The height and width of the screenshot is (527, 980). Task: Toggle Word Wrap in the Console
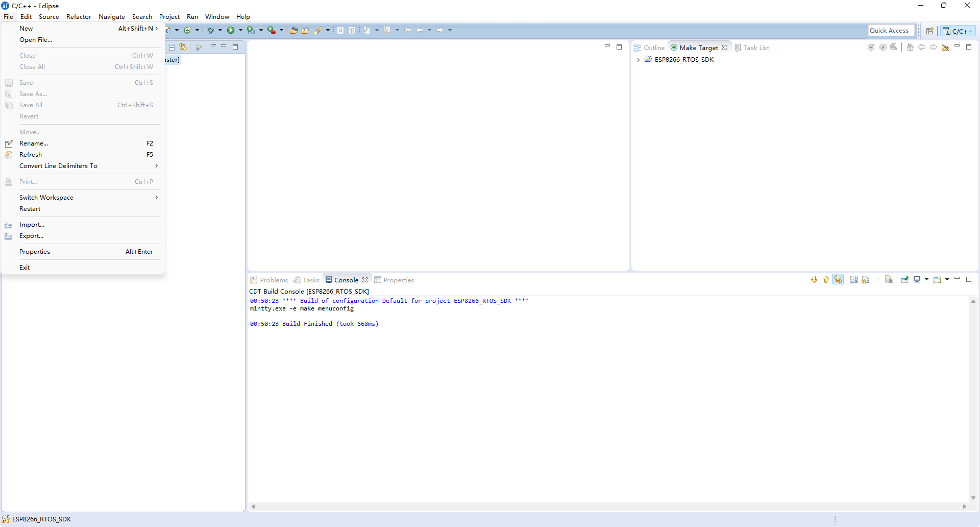877,279
